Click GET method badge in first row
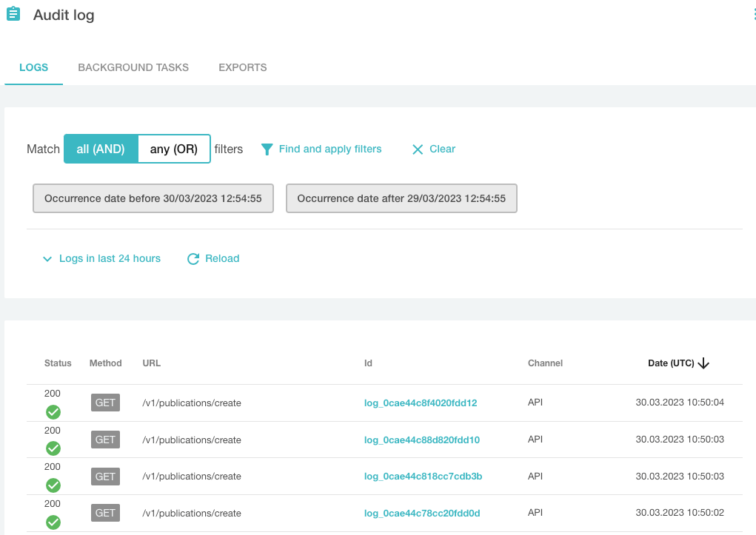The image size is (756, 535). pos(106,403)
